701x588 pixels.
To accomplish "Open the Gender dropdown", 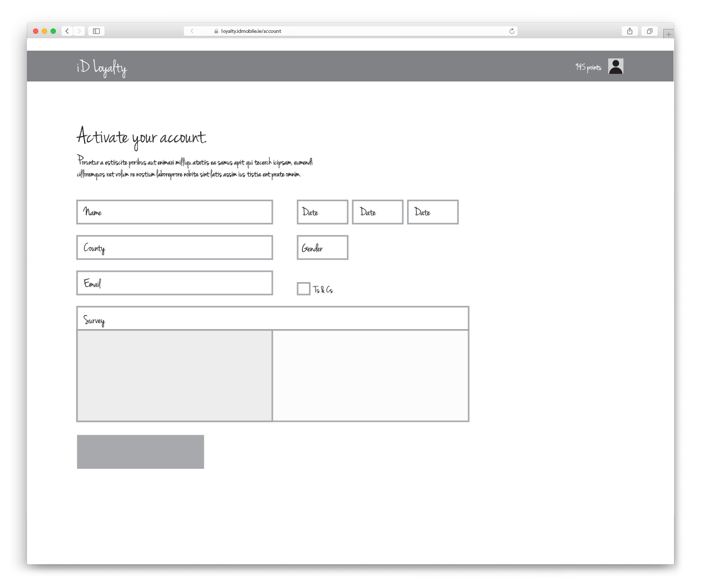I will [x=322, y=248].
